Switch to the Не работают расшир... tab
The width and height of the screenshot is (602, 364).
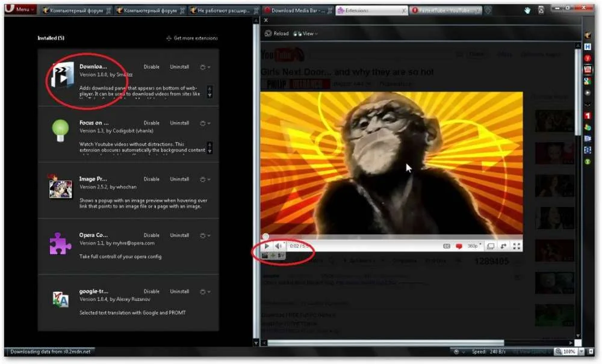224,10
